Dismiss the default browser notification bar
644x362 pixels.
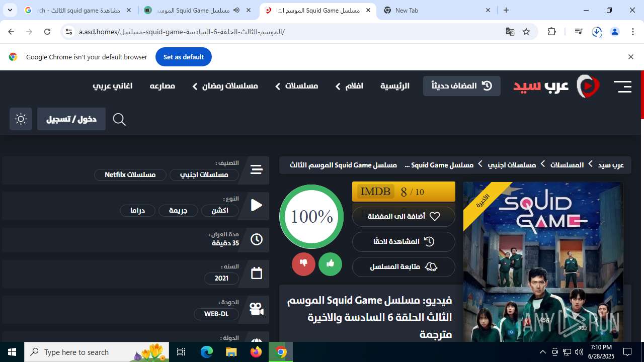coord(630,57)
